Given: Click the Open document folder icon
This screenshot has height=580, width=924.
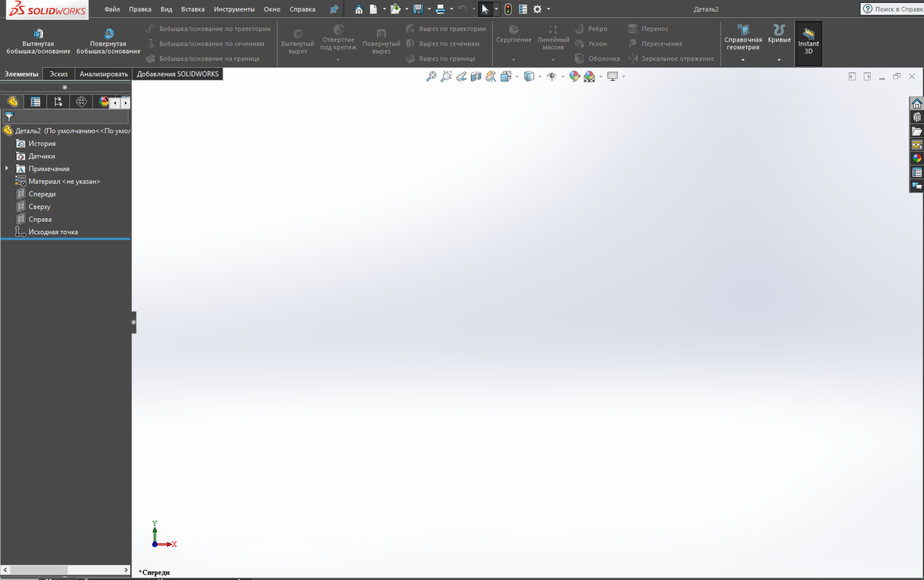Looking at the screenshot, I should [x=395, y=9].
